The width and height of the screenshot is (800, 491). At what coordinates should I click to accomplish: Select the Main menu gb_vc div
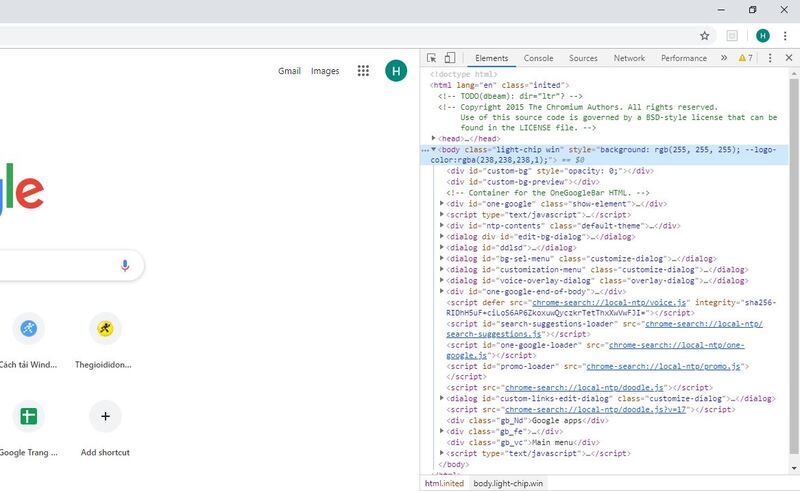tap(523, 443)
